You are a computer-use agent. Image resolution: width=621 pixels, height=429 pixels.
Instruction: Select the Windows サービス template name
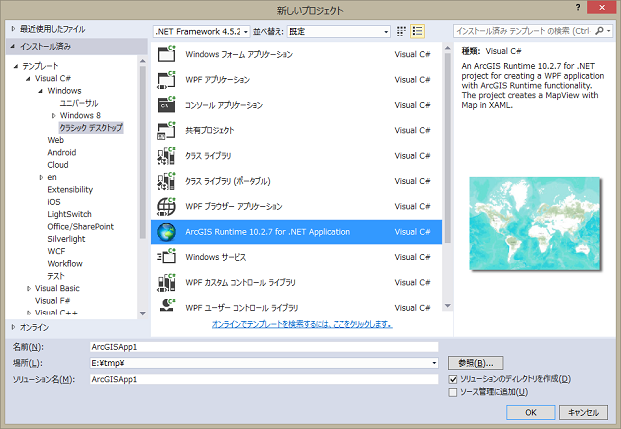[x=215, y=257]
